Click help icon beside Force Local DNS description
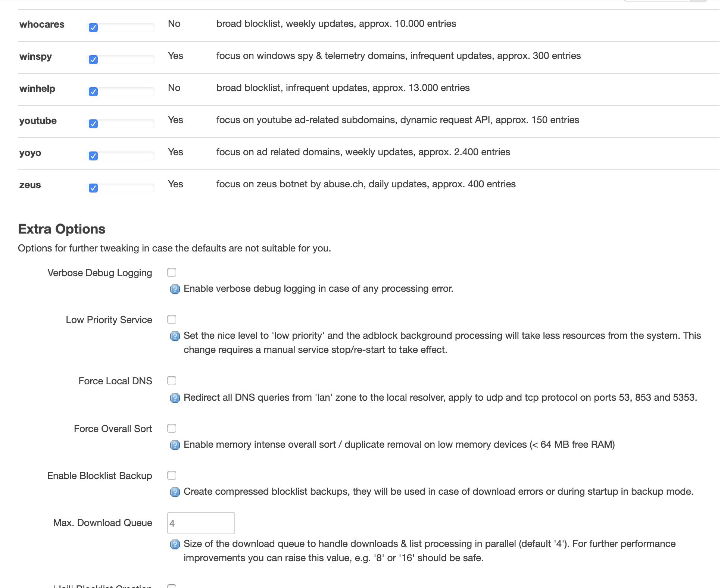Image resolution: width=724 pixels, height=588 pixels. (x=175, y=398)
